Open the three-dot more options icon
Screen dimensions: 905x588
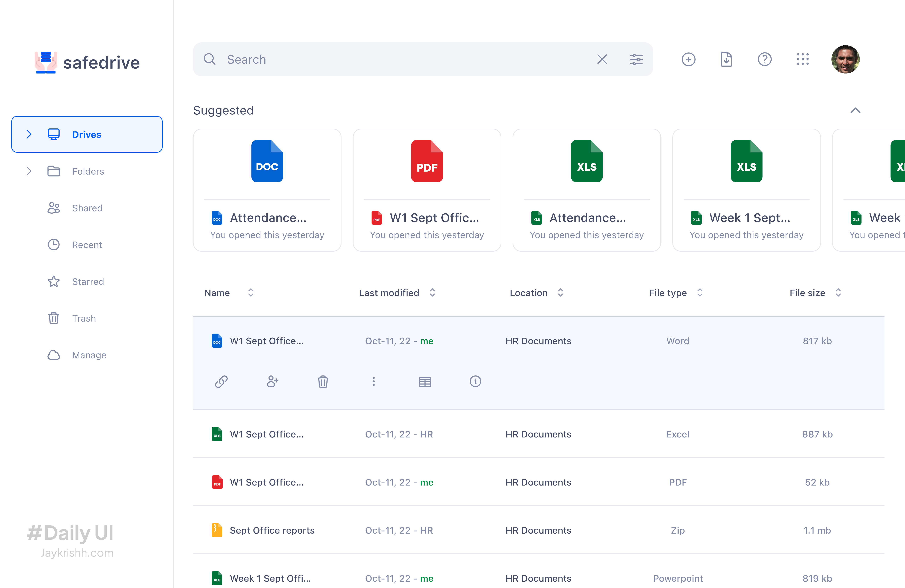pyautogui.click(x=374, y=382)
